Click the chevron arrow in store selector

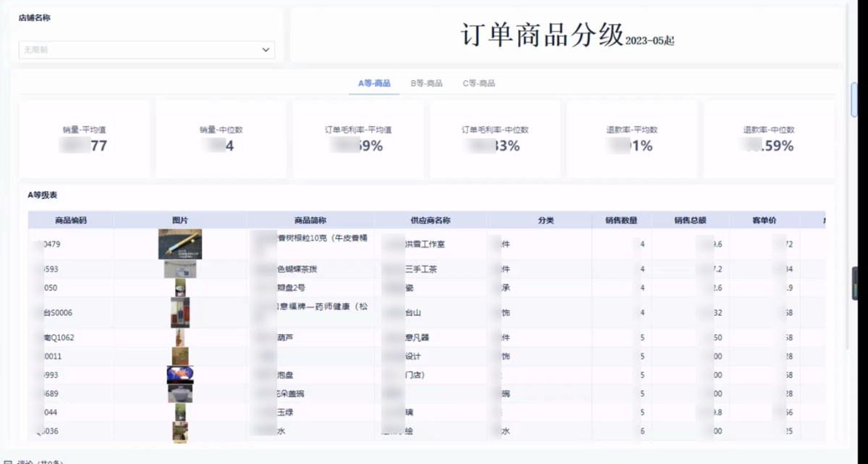pos(265,50)
